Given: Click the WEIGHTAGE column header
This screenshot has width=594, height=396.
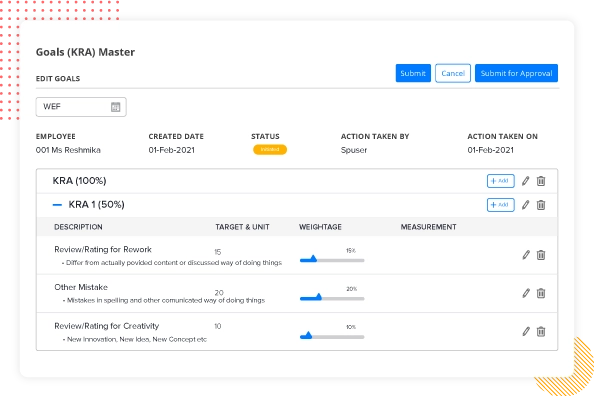Looking at the screenshot, I should (x=320, y=227).
